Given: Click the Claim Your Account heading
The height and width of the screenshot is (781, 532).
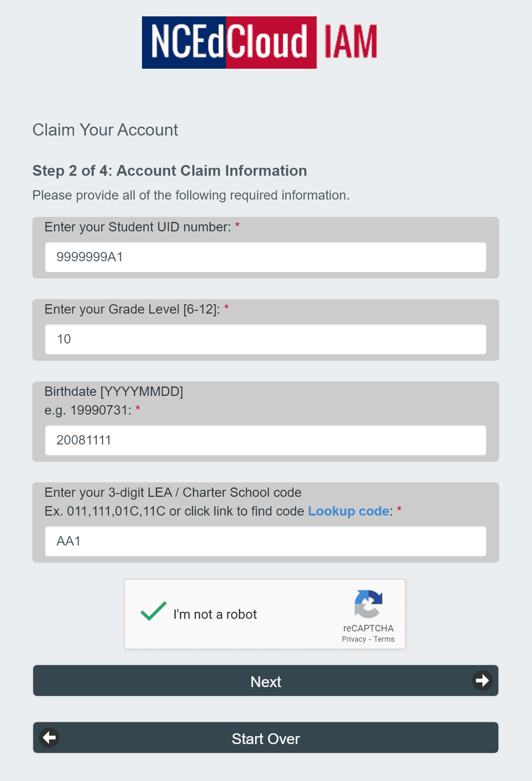Looking at the screenshot, I should click(x=105, y=130).
